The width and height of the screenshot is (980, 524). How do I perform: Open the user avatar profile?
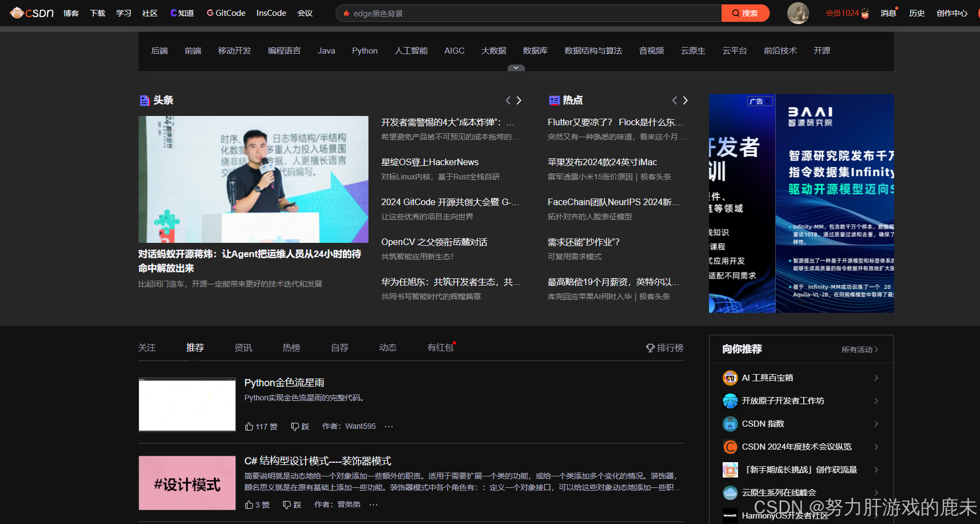(x=798, y=13)
